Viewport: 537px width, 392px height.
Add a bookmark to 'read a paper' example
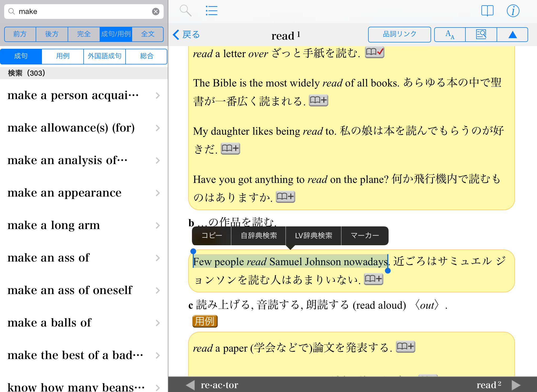[405, 347]
